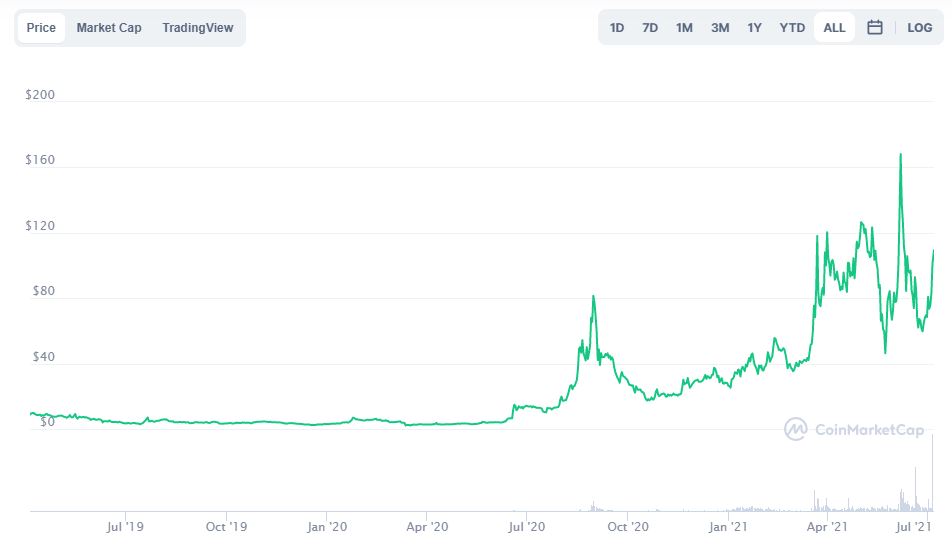Click the $200 y-axis label
This screenshot has width=952, height=558.
pyautogui.click(x=40, y=96)
